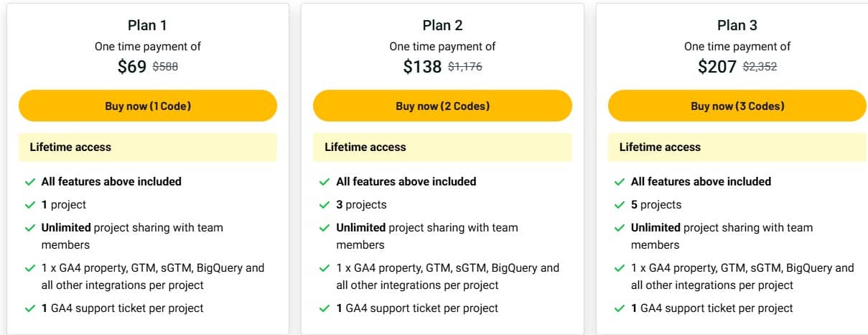
Task: Click the Plan 1 Lifetime access banner
Action: (x=147, y=147)
